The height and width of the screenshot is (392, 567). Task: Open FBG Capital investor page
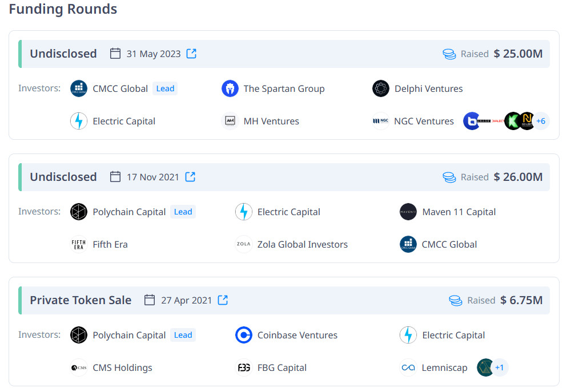tap(282, 367)
